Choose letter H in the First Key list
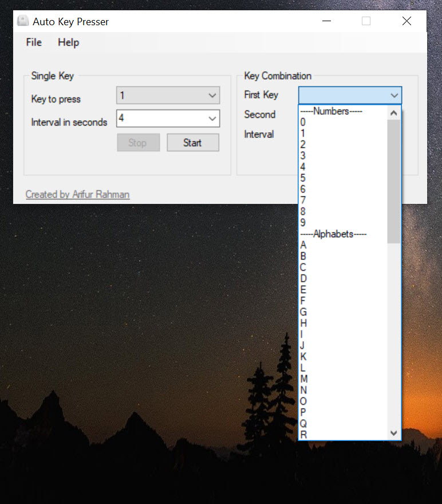This screenshot has height=504, width=442. 343,322
